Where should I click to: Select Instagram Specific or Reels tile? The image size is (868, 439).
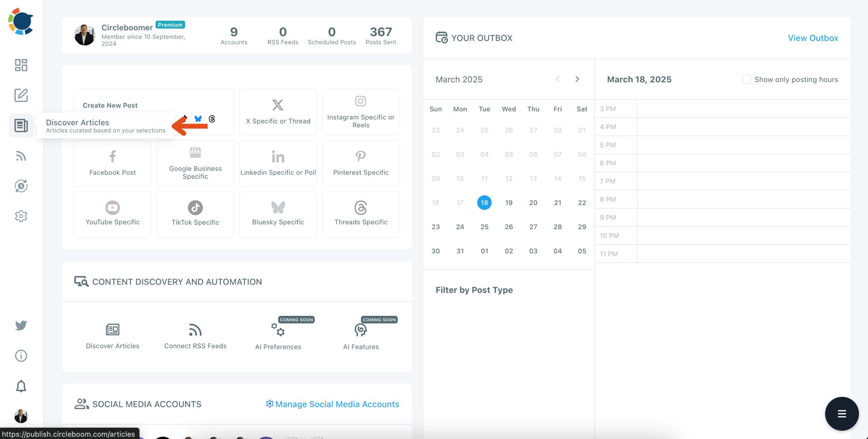[x=361, y=112]
